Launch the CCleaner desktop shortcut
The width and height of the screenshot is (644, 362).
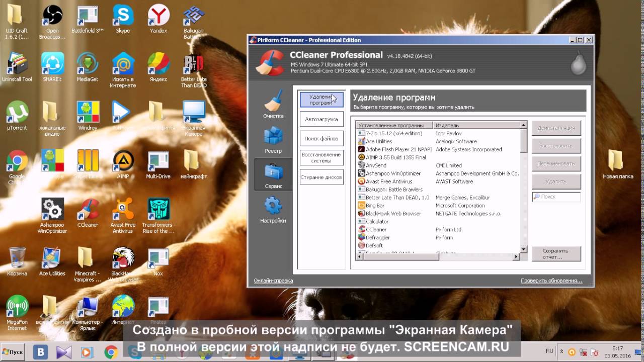[88, 213]
